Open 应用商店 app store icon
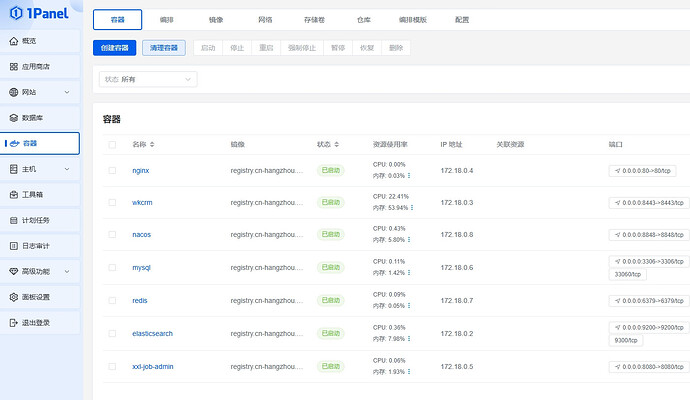This screenshot has height=400, width=690. pos(14,66)
